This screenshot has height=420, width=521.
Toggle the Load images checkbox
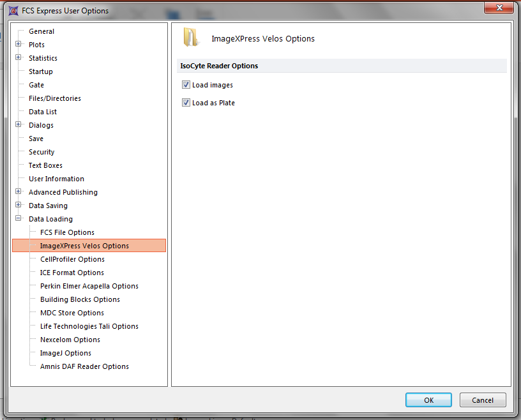[x=186, y=85]
